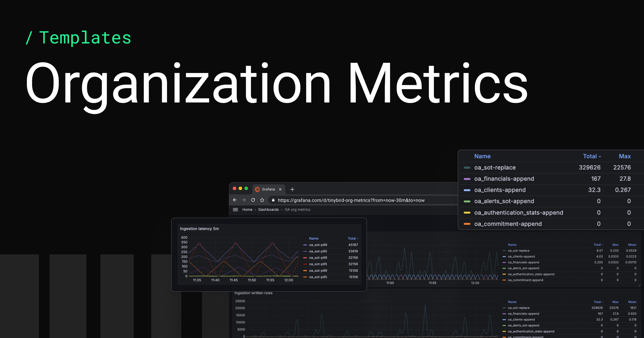The height and width of the screenshot is (338, 644).
Task: Click the browser back arrow
Action: tap(235, 200)
